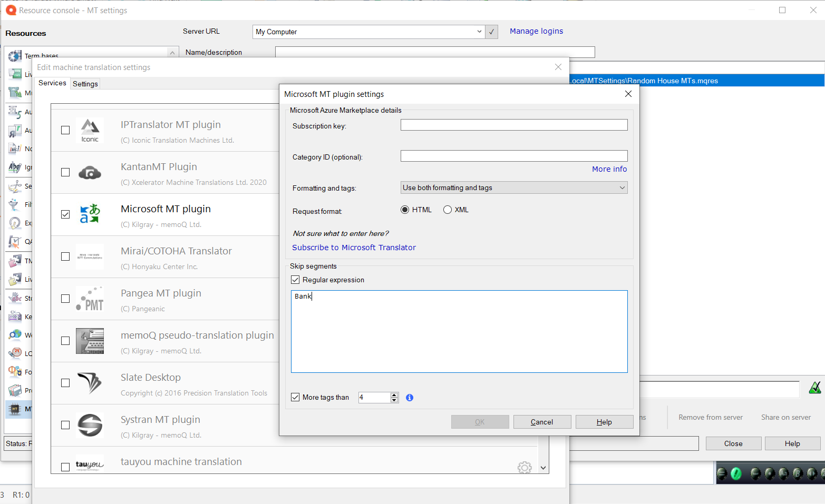Click info icon beside More tags than
The height and width of the screenshot is (504, 825).
point(410,398)
